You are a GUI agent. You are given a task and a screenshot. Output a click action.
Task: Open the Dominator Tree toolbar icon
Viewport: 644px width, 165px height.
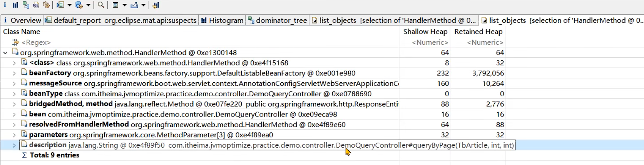click(x=26, y=5)
